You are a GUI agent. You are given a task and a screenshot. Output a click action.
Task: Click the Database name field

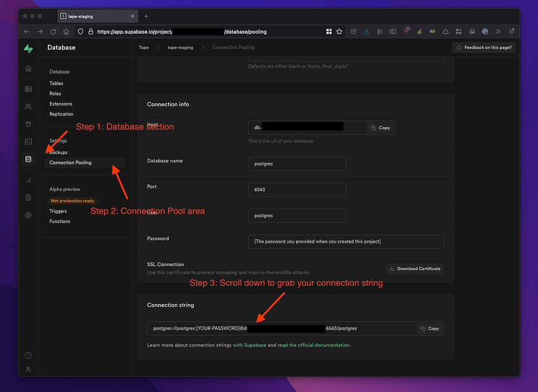tap(297, 164)
